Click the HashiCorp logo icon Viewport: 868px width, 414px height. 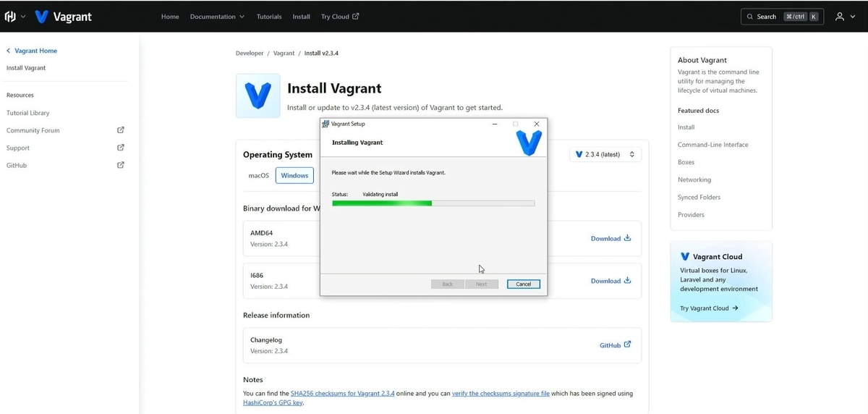pos(10,17)
